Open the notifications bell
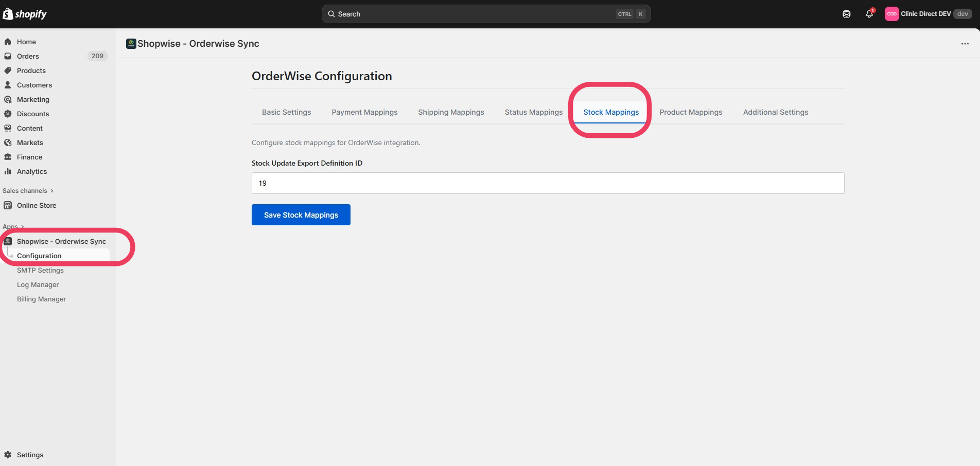Screen dimensions: 980x466 (869, 14)
